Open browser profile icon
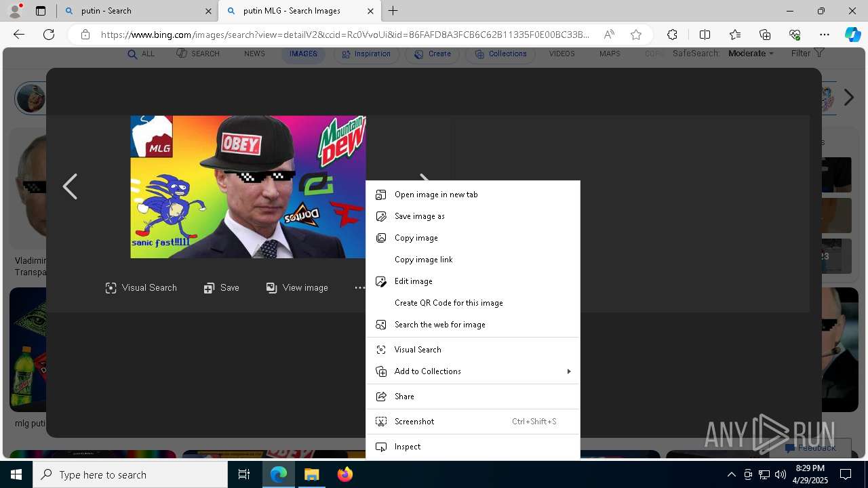Screen dimensions: 868x488 coord(15,10)
